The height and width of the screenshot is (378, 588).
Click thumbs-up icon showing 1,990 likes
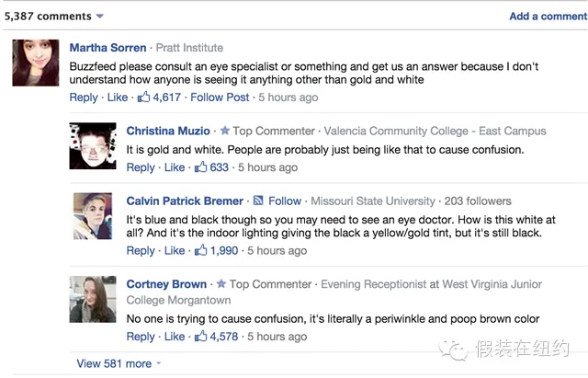tap(200, 250)
